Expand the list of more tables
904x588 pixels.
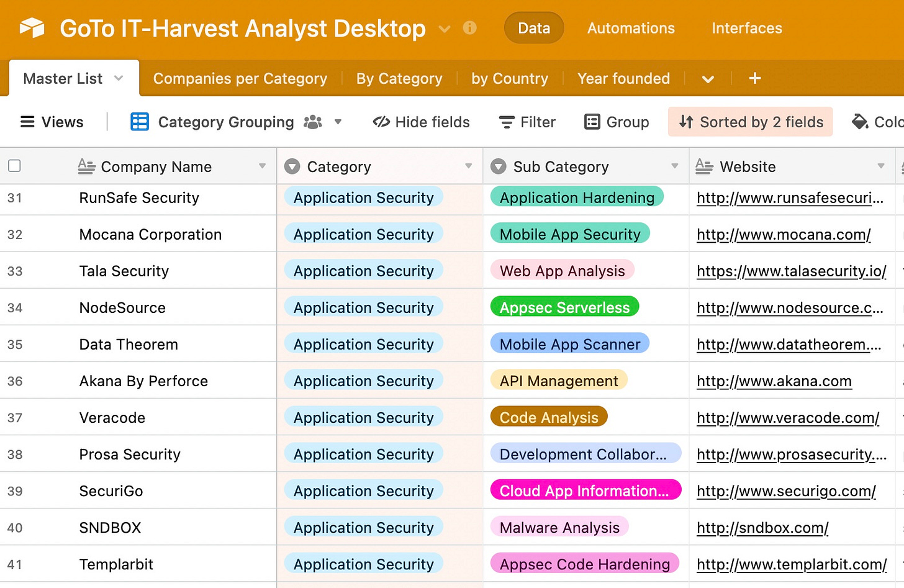pyautogui.click(x=708, y=79)
